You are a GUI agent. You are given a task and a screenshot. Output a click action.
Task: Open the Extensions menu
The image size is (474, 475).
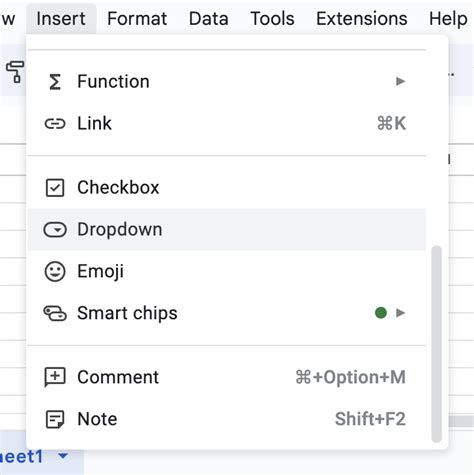pyautogui.click(x=362, y=18)
